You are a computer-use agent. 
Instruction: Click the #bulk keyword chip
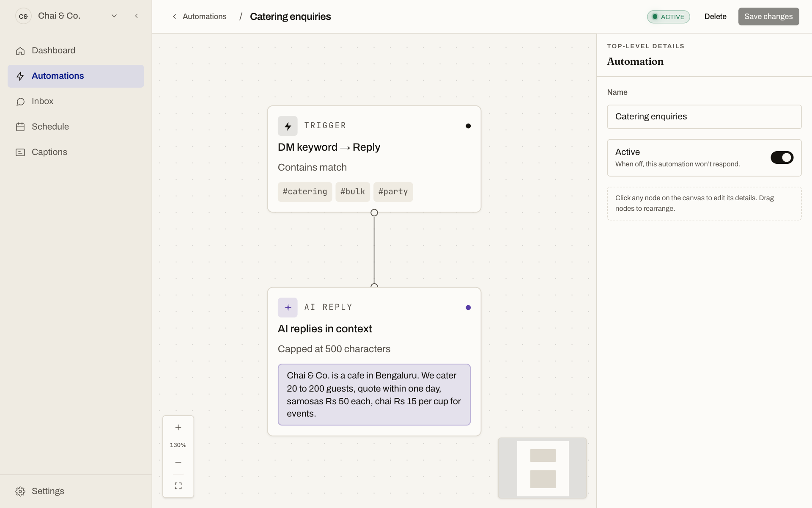pos(353,192)
